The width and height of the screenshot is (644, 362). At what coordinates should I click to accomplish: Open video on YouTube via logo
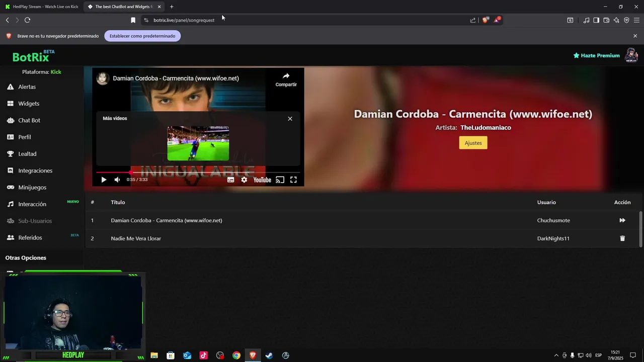[262, 179]
